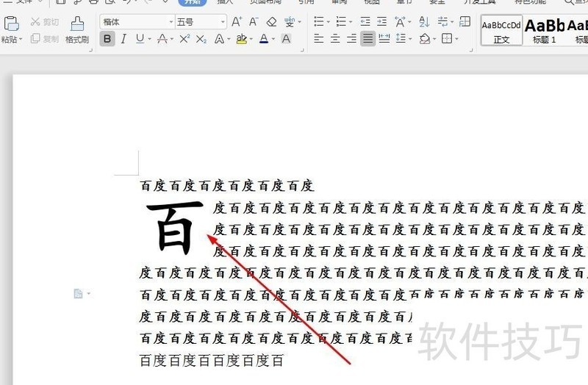Center-align the paragraph

[335, 38]
